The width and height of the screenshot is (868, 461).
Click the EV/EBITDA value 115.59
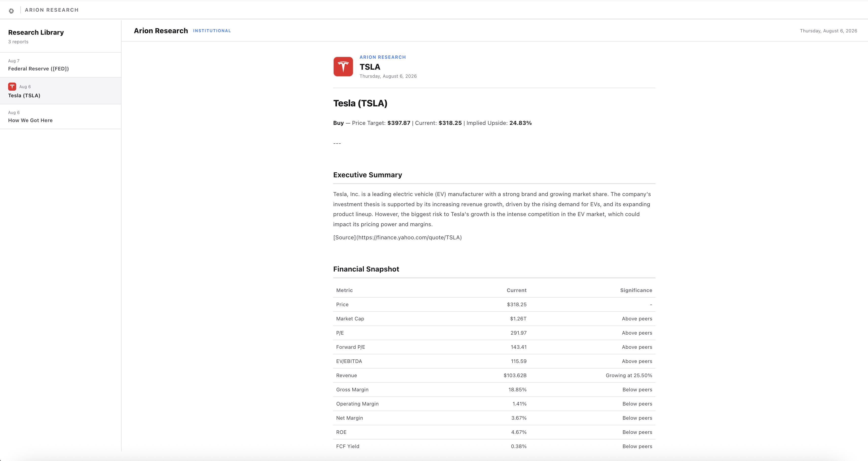click(519, 361)
